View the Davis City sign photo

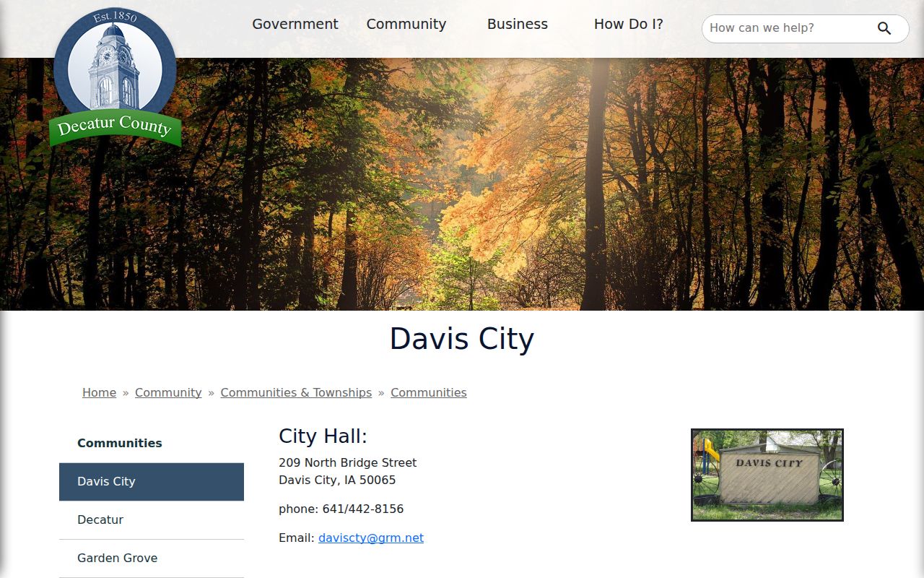tap(767, 475)
